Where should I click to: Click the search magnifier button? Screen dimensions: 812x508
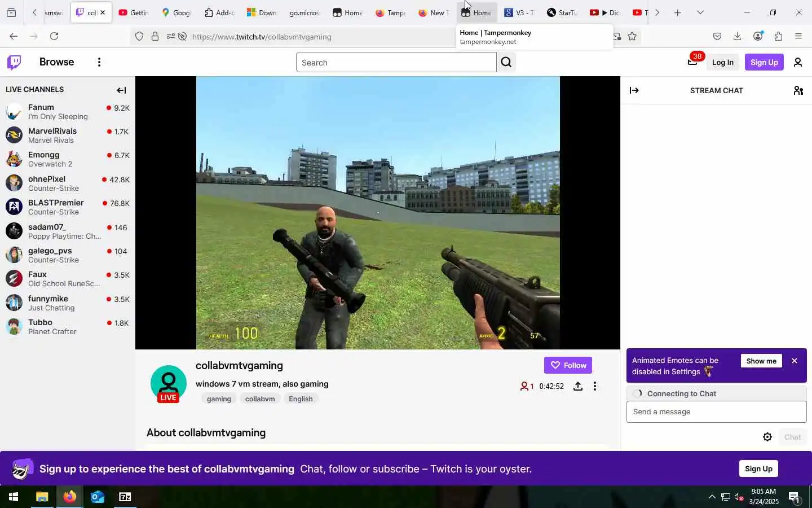pos(506,62)
